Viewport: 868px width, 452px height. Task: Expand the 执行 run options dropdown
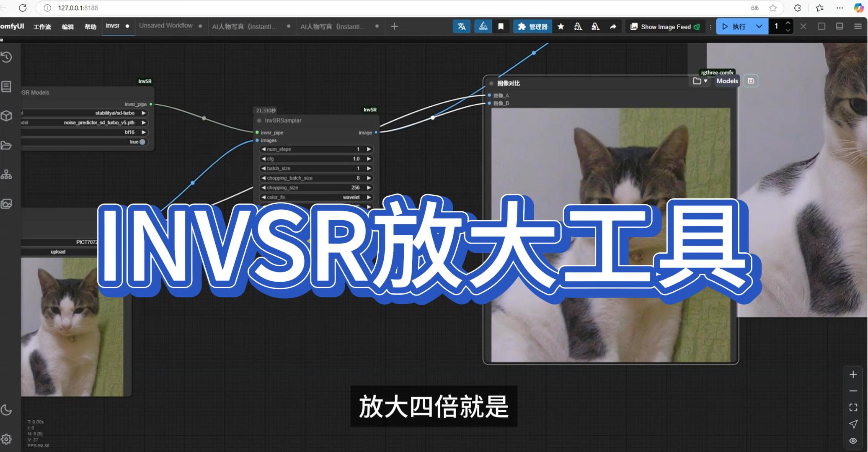click(759, 26)
